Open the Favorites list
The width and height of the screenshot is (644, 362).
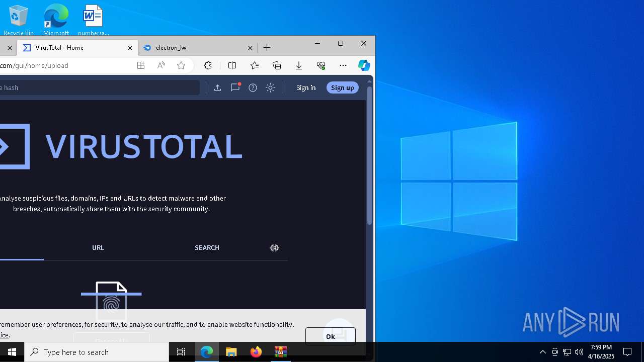[255, 65]
